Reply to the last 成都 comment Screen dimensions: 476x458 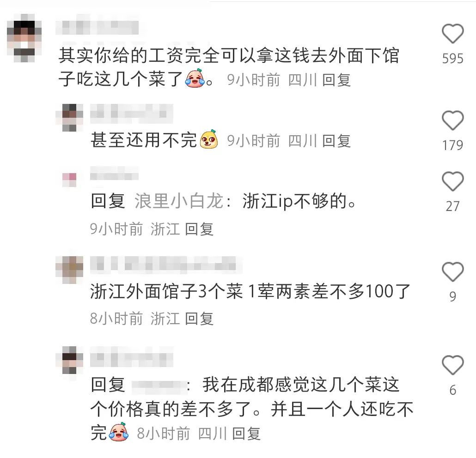click(246, 434)
